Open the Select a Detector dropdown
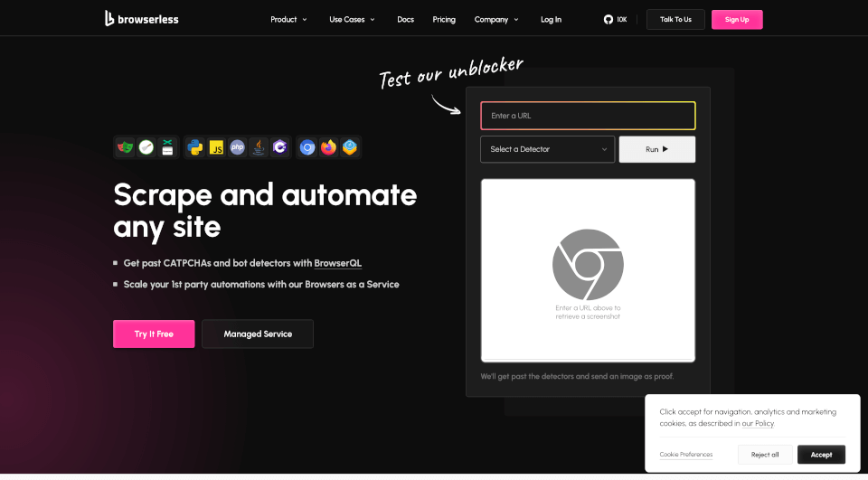 click(548, 149)
